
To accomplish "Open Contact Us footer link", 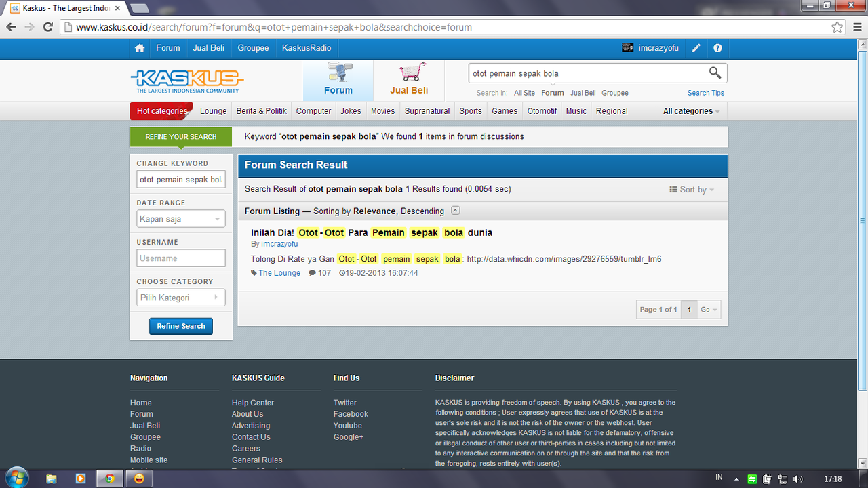I will click(251, 437).
